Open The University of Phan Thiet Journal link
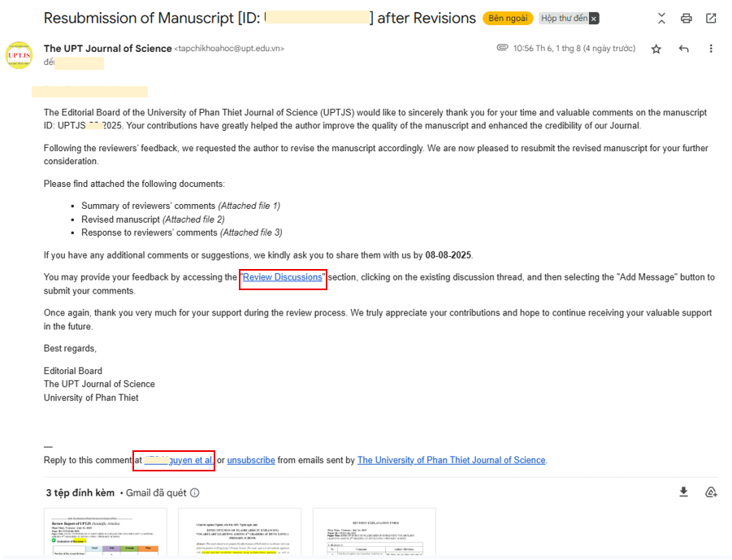This screenshot has width=732, height=560. (x=451, y=460)
